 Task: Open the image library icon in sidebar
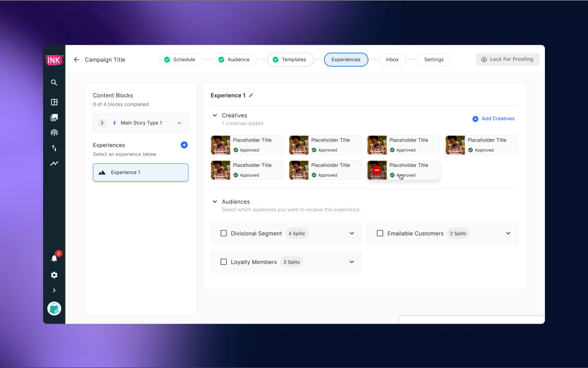click(x=54, y=117)
